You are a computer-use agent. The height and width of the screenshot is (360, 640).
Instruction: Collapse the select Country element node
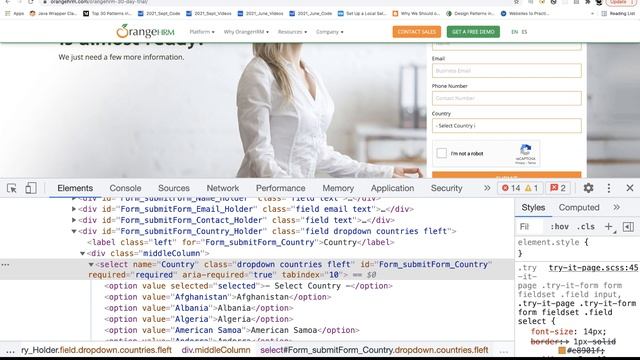coord(91,264)
